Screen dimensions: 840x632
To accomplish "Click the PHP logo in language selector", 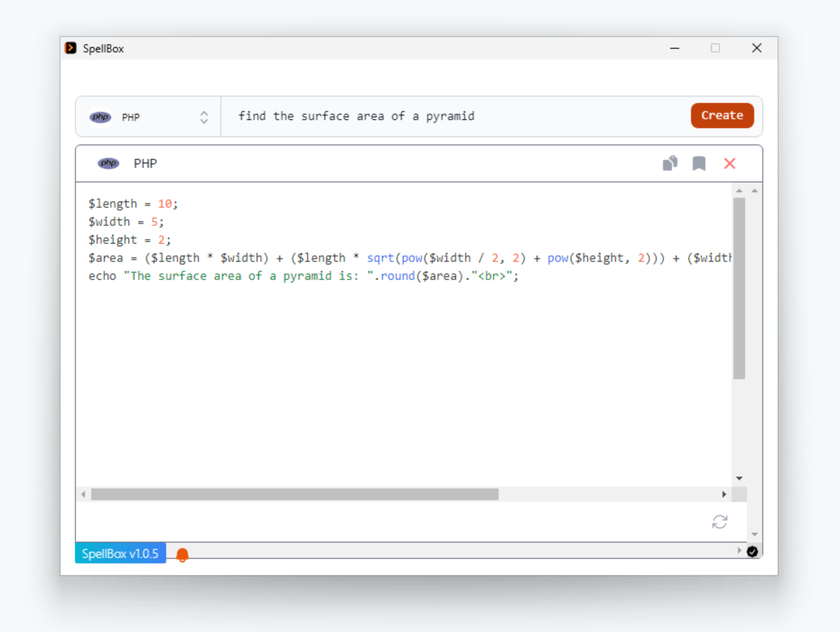I will (x=100, y=117).
